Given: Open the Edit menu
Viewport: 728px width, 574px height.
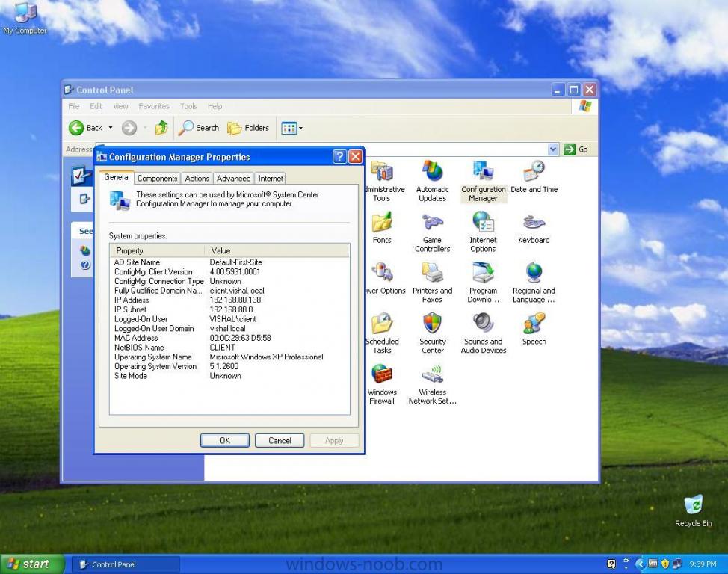Looking at the screenshot, I should tap(96, 106).
